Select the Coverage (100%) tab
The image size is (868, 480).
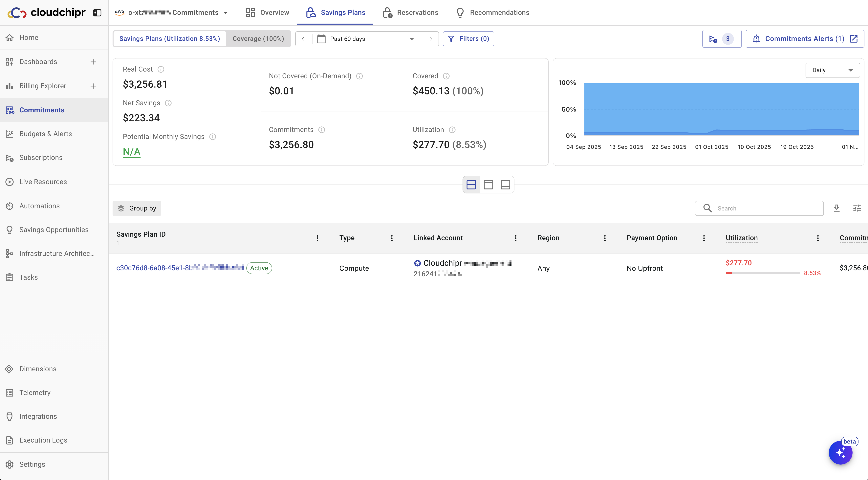coord(258,39)
